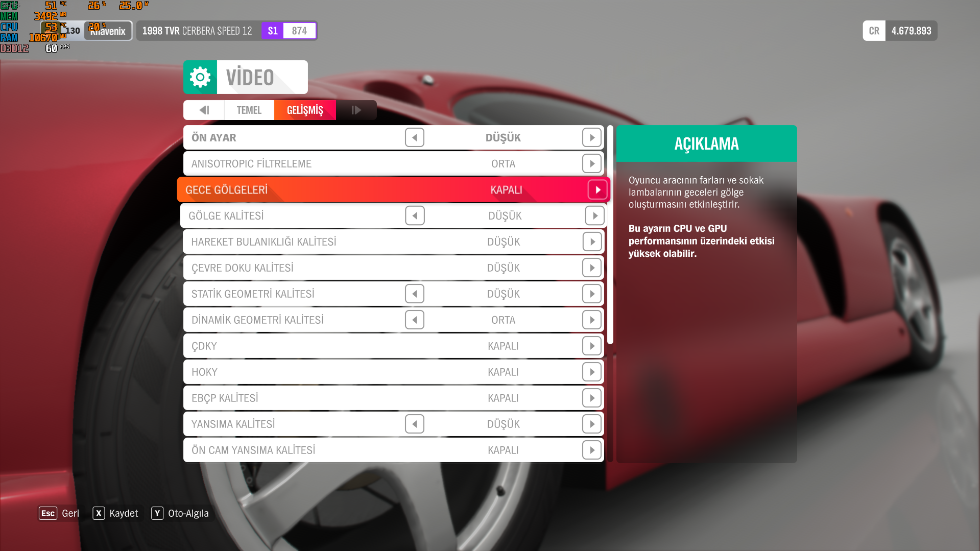The height and width of the screenshot is (551, 980).
Task: Select the ÖN CAM YANSIMA KALİTESİ row label
Action: (x=253, y=450)
